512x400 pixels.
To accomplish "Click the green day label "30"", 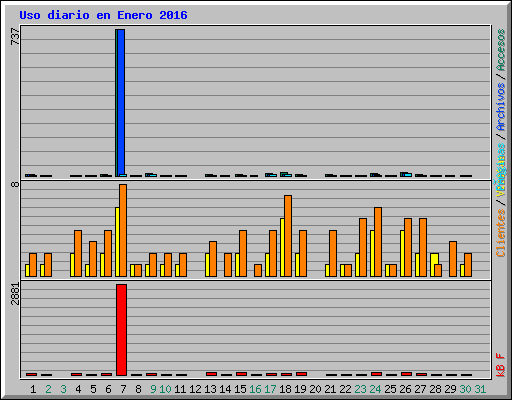I will 465,389.
